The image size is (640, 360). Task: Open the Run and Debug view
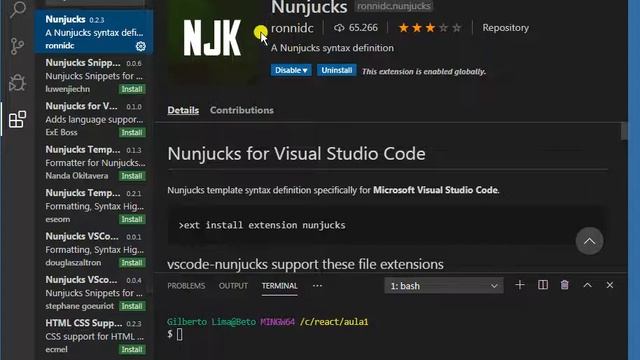(x=18, y=82)
